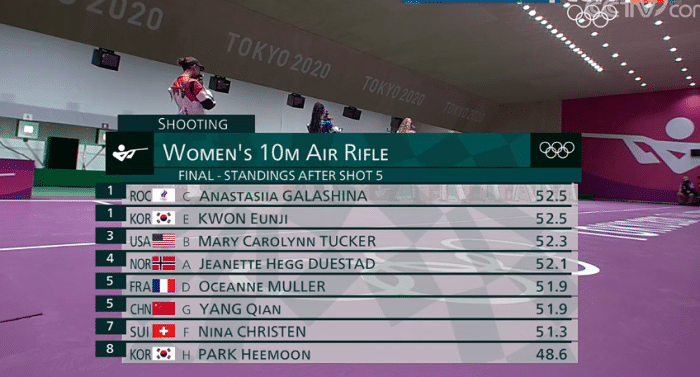Image resolution: width=700 pixels, height=377 pixels.
Task: Click rank number 8 box
Action: pyautogui.click(x=110, y=349)
